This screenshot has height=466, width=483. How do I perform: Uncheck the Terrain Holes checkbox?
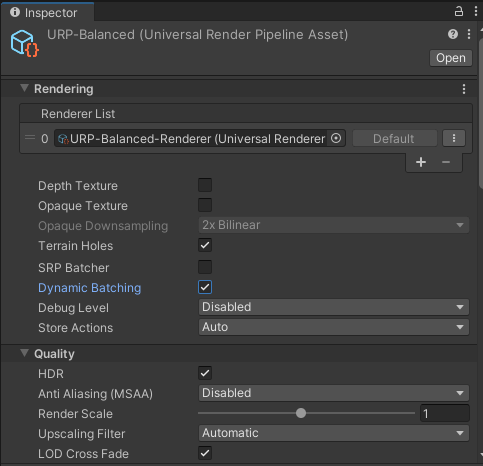pyautogui.click(x=205, y=245)
